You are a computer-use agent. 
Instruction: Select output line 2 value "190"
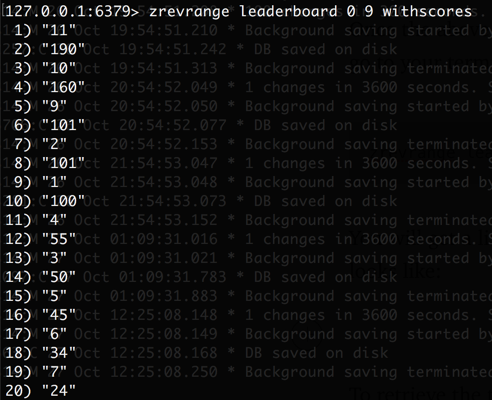(x=64, y=50)
